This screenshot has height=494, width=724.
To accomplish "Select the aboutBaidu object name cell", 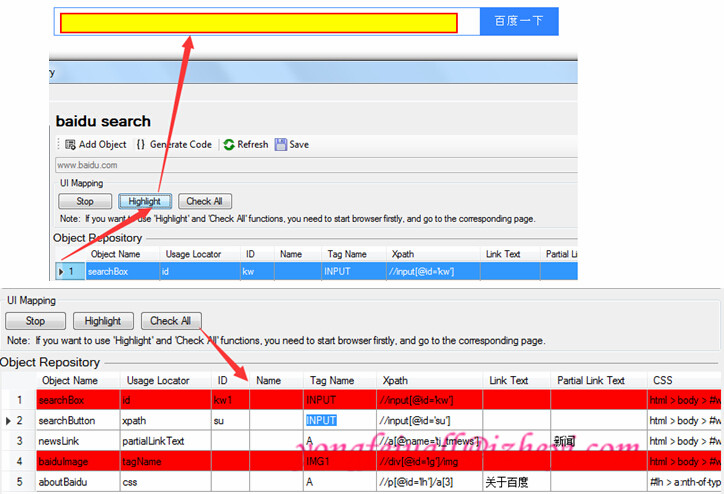I will pyautogui.click(x=78, y=482).
